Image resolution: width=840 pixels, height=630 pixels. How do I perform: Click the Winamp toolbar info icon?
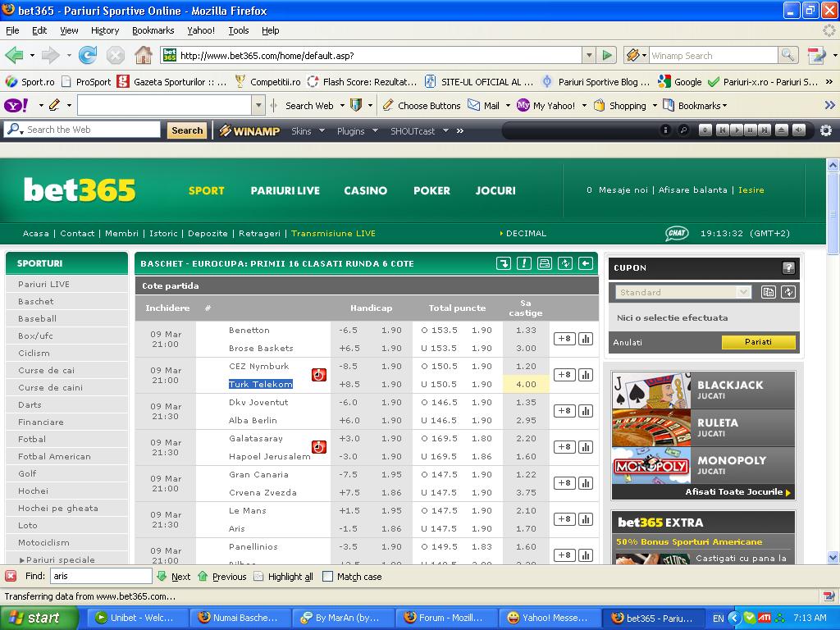[x=665, y=130]
